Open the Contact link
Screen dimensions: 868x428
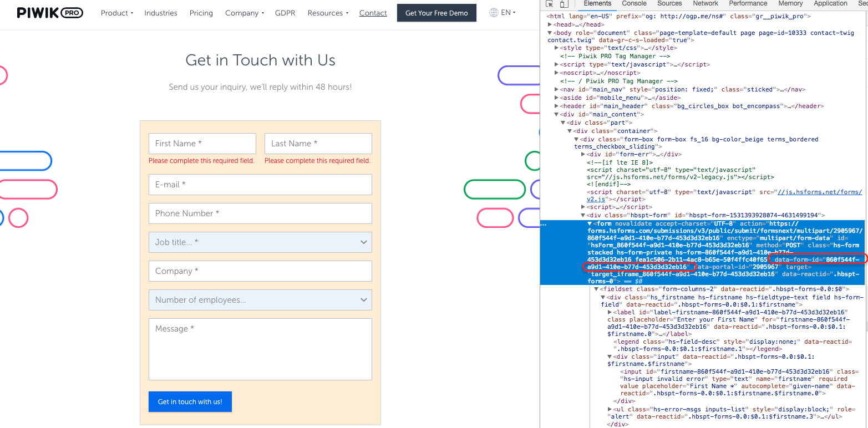point(373,13)
